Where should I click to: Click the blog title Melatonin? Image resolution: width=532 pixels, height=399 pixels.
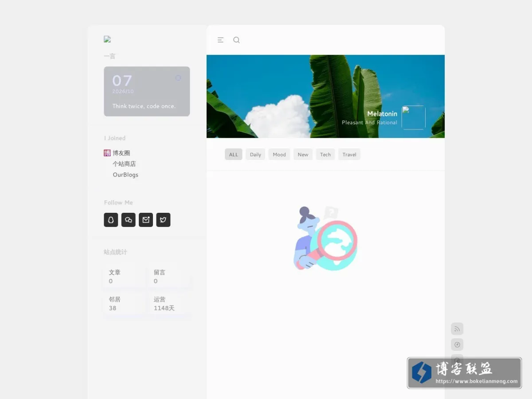tap(382, 114)
